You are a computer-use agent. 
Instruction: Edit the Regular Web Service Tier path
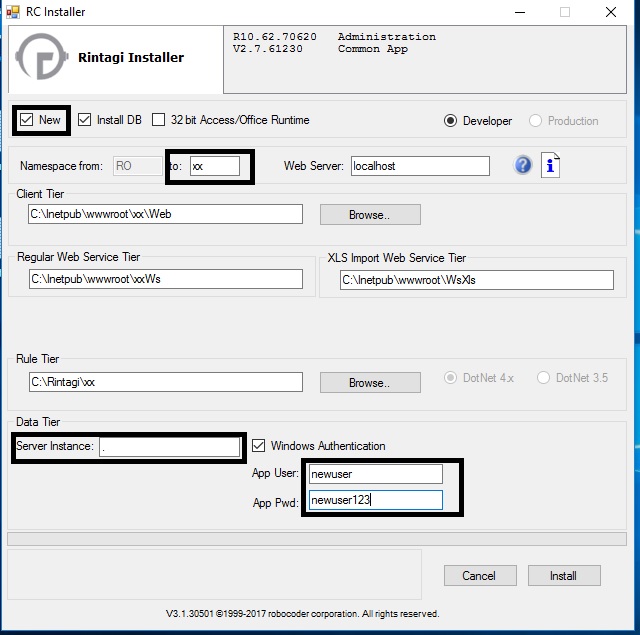pyautogui.click(x=166, y=279)
